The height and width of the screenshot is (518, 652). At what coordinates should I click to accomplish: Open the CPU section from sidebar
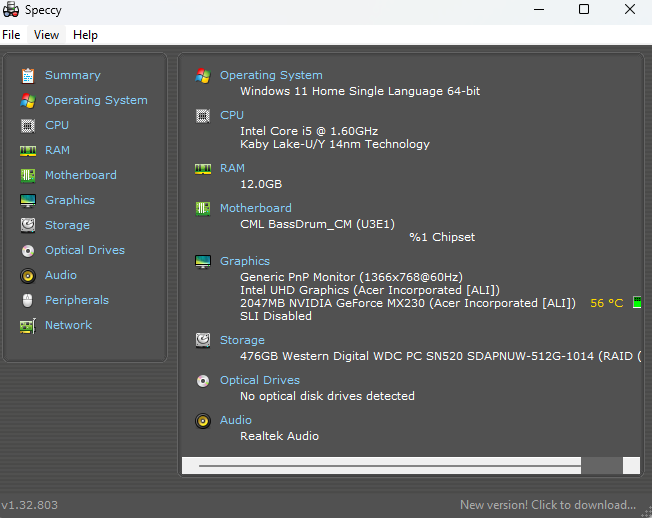point(57,125)
